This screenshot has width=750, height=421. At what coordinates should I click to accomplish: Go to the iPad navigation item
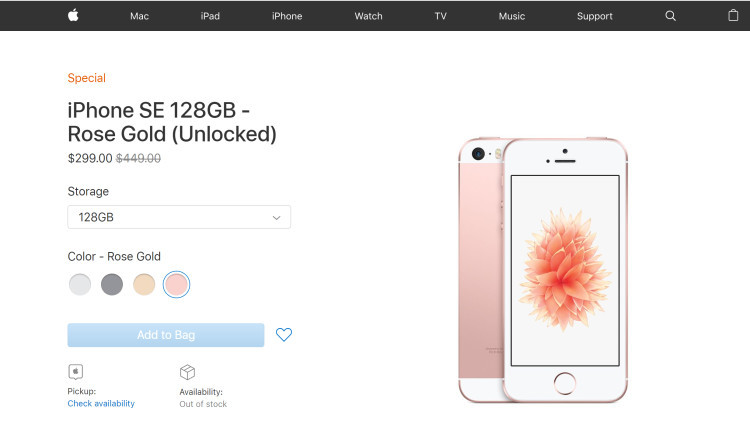(x=210, y=16)
